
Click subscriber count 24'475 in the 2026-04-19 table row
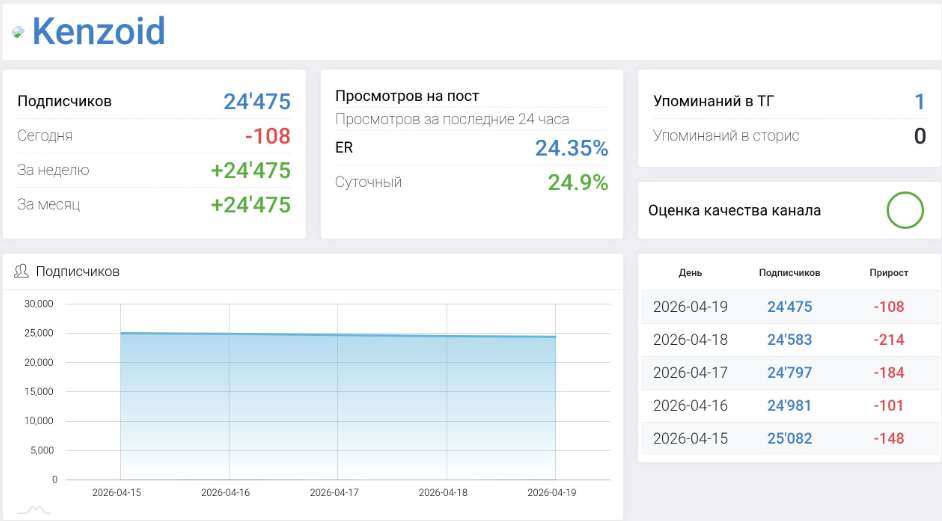point(789,307)
